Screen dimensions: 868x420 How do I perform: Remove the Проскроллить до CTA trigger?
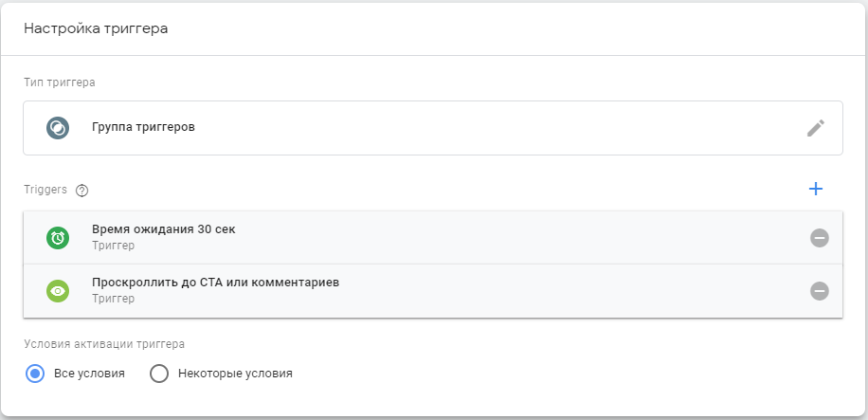[x=820, y=291]
